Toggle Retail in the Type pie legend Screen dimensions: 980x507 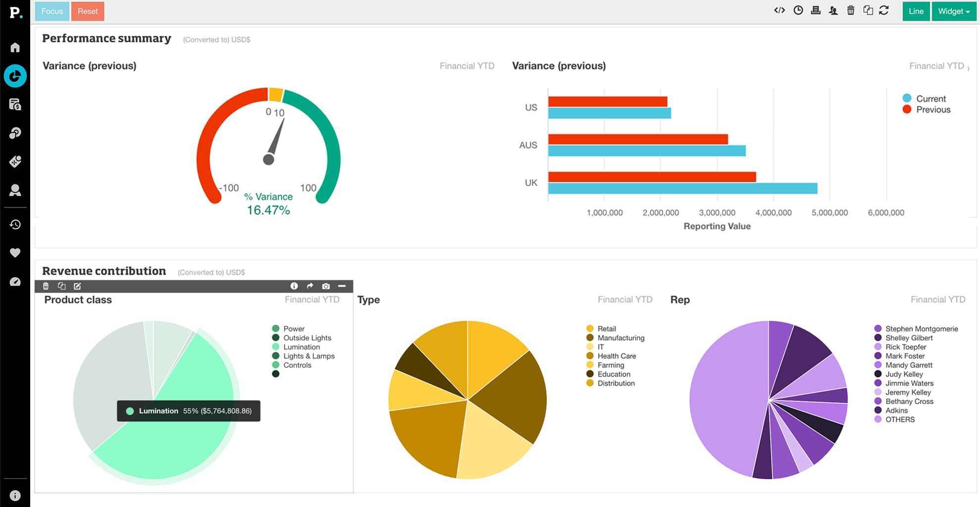606,329
